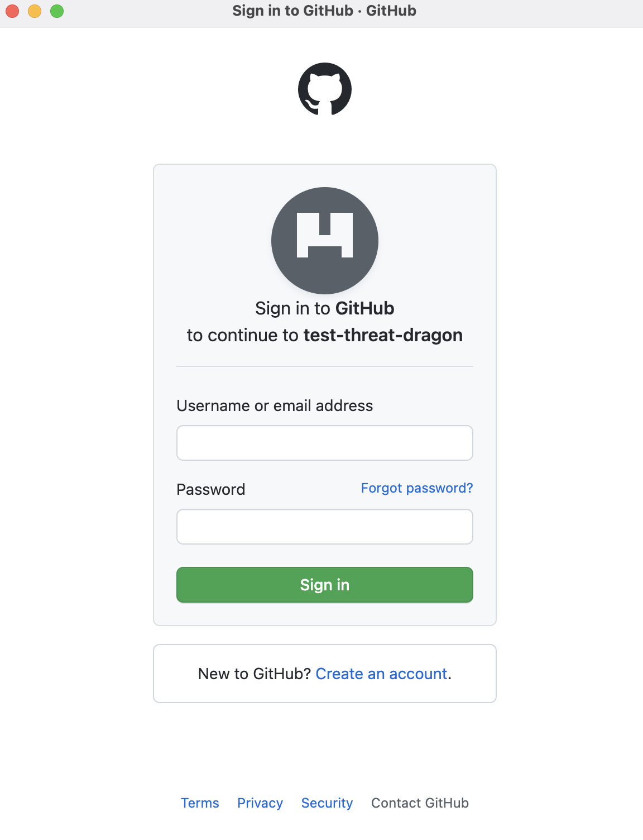Open the Privacy page
This screenshot has width=643, height=840.
260,803
